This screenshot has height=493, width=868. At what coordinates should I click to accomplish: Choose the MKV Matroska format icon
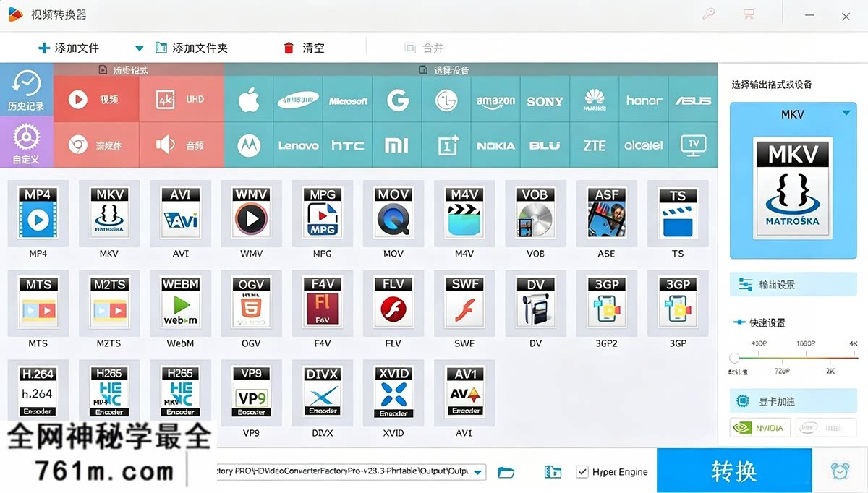coord(109,213)
